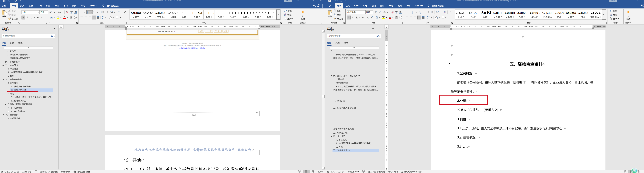
Task: Align text right in left Word window
Action: [90, 17]
